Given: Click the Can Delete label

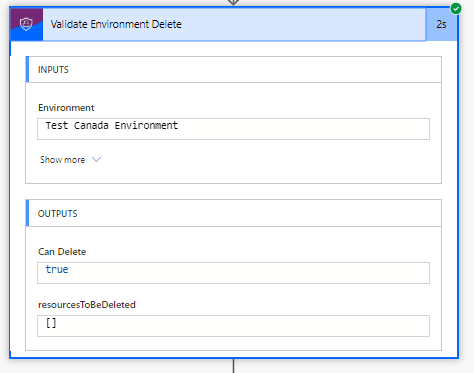Looking at the screenshot, I should coord(62,252).
